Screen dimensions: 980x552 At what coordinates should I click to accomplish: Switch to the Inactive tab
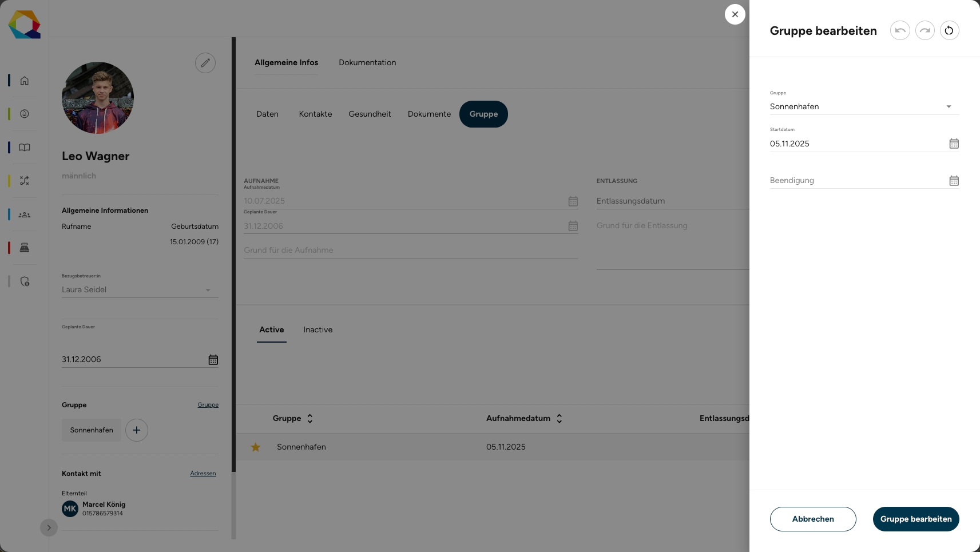tap(318, 329)
